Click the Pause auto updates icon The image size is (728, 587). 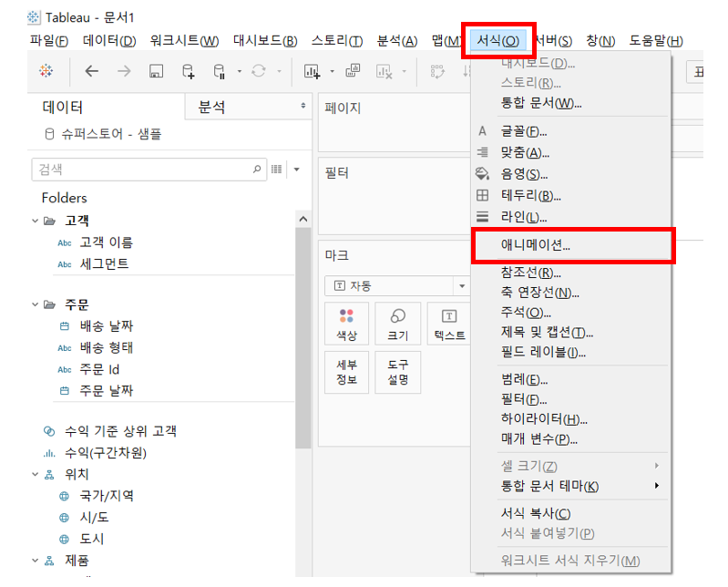pyautogui.click(x=220, y=71)
